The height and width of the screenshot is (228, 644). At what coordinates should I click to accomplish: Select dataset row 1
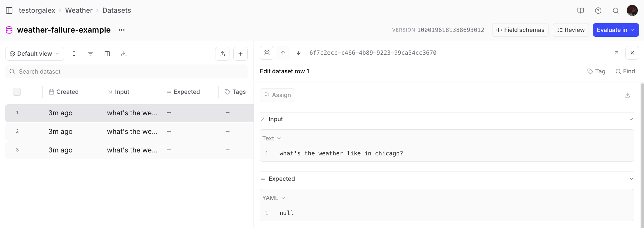[x=129, y=113]
